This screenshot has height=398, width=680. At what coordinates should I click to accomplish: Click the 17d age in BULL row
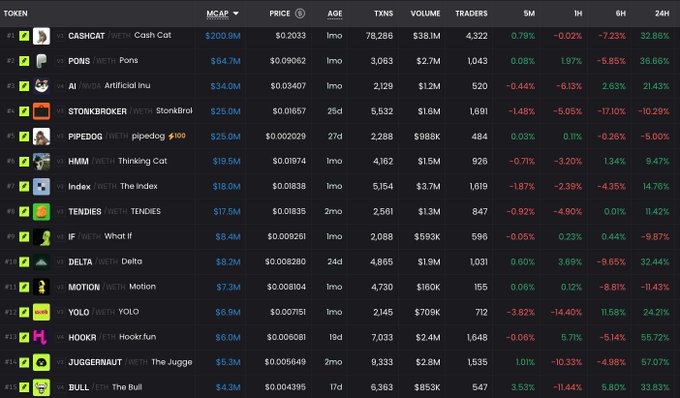tap(336, 387)
